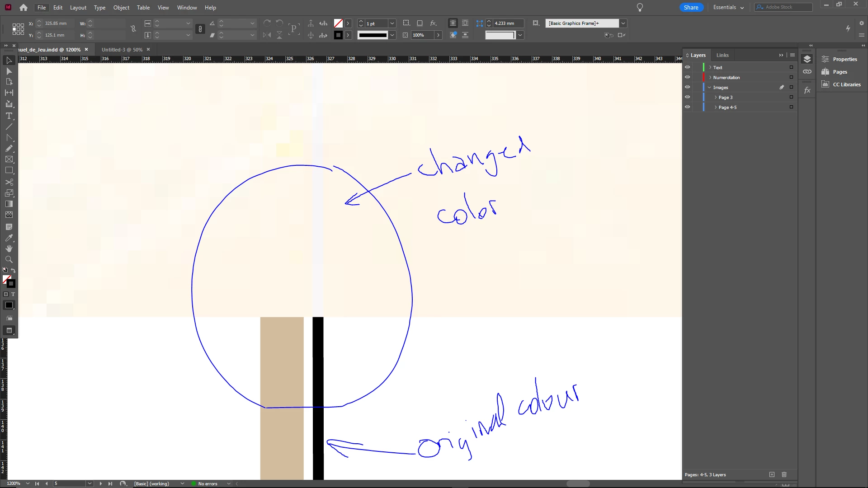This screenshot has width=868, height=488.
Task: Create new layer in Layers panel
Action: [772, 474]
